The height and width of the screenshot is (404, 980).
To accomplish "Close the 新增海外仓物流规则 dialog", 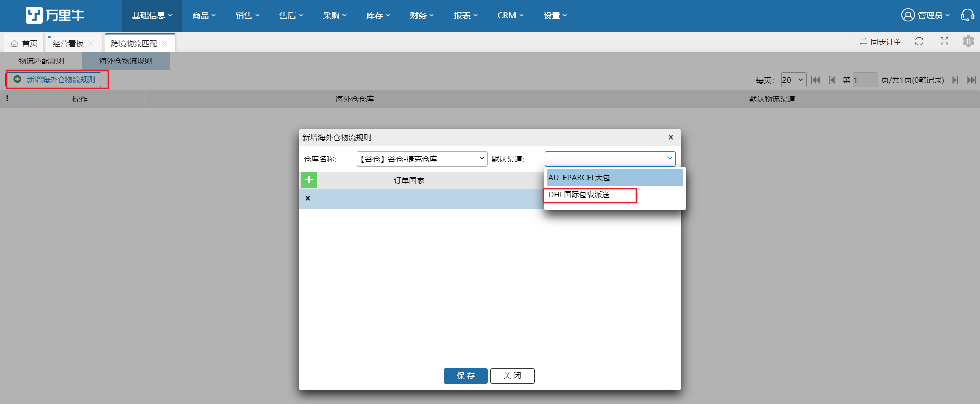I will tap(671, 137).
